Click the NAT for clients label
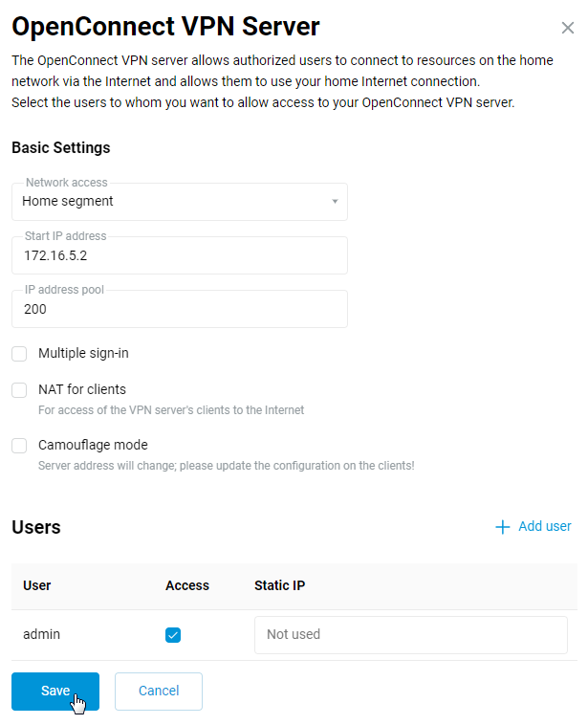Viewport: 588px width, 725px height. coord(82,389)
